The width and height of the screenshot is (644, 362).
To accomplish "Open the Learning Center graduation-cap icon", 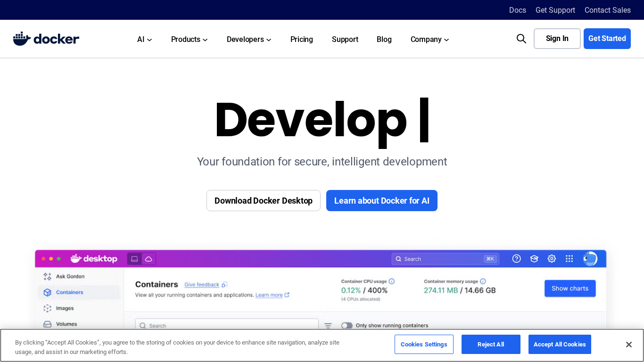I will (x=534, y=258).
